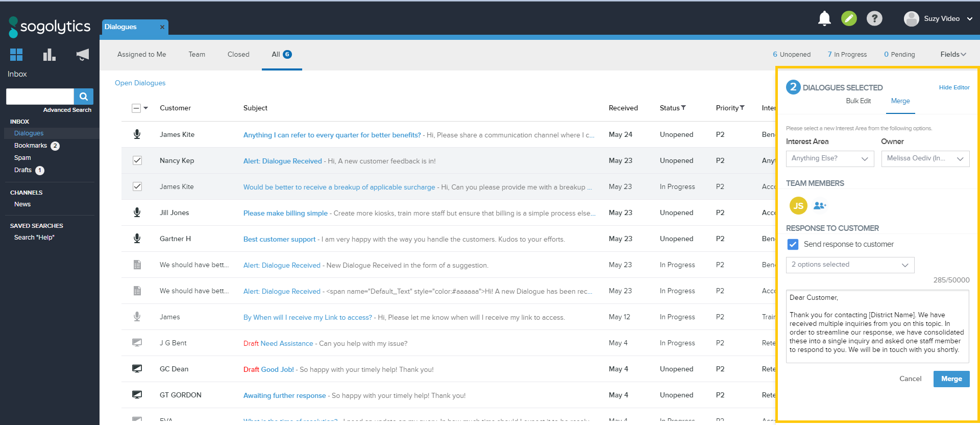Expand the Fields dropdown
This screenshot has height=425, width=980.
pos(953,55)
